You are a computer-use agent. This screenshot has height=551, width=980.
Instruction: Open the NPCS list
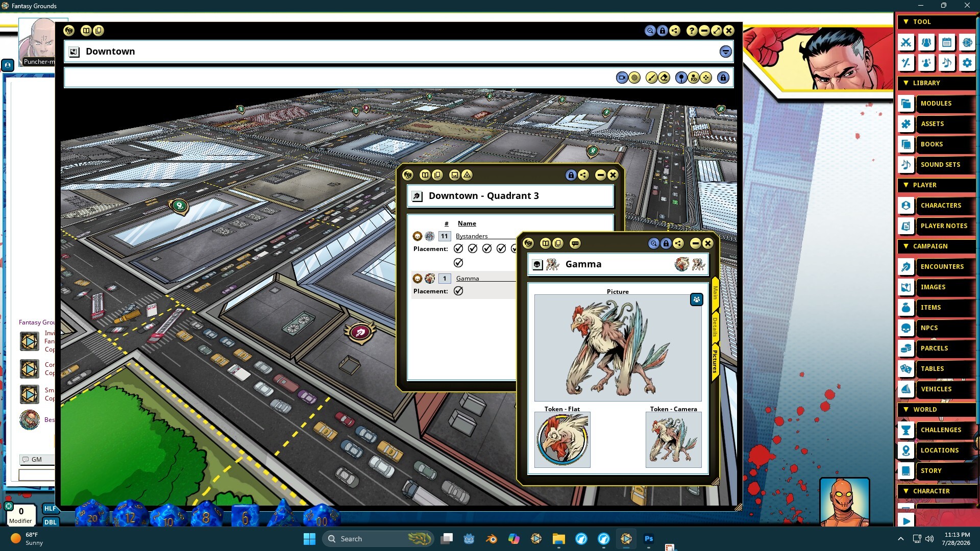pyautogui.click(x=937, y=328)
